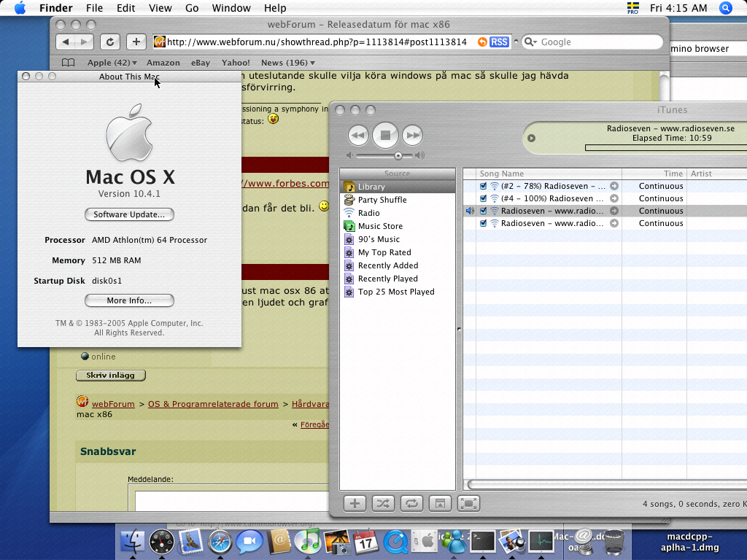
Task: Create a new playlist with iTunes plus button
Action: (x=355, y=503)
